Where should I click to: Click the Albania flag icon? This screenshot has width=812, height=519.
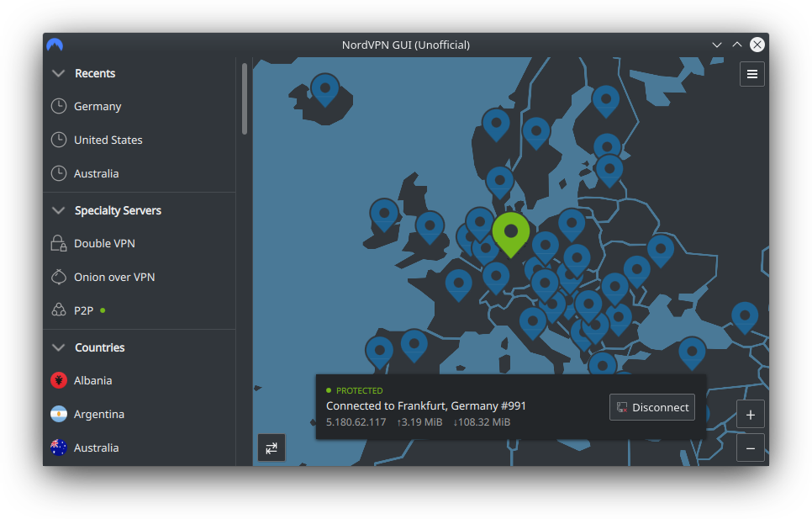pos(59,380)
